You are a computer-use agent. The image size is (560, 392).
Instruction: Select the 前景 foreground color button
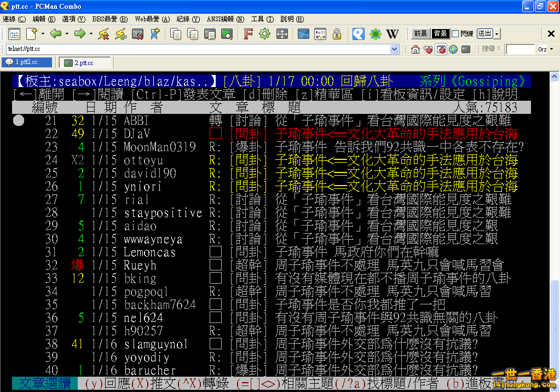[421, 34]
